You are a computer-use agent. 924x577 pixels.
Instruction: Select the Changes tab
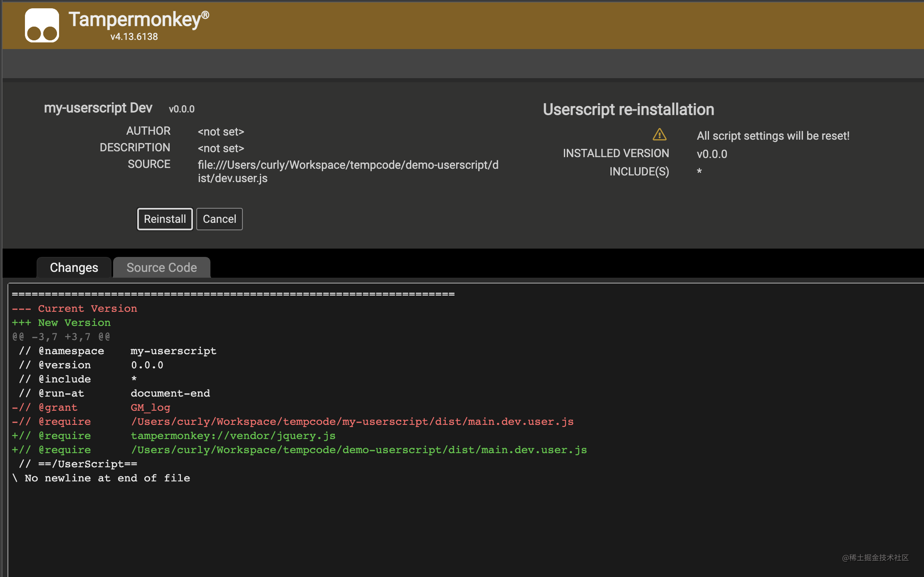[74, 268]
